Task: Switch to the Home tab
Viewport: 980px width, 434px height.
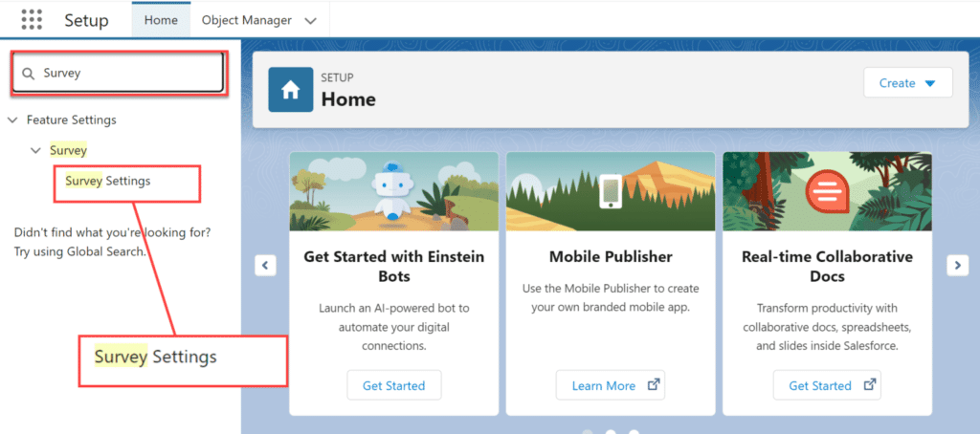Action: tap(161, 20)
